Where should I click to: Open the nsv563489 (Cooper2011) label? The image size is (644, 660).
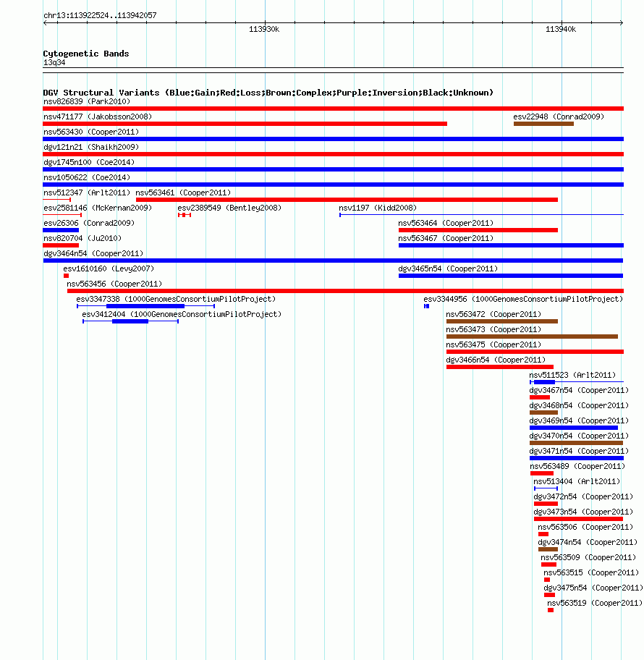[x=577, y=466]
